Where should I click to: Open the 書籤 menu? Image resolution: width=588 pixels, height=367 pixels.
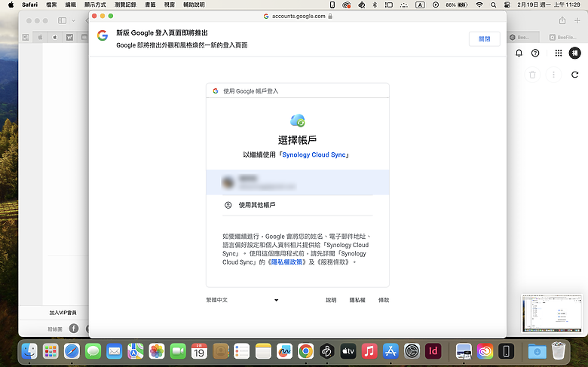click(x=150, y=5)
